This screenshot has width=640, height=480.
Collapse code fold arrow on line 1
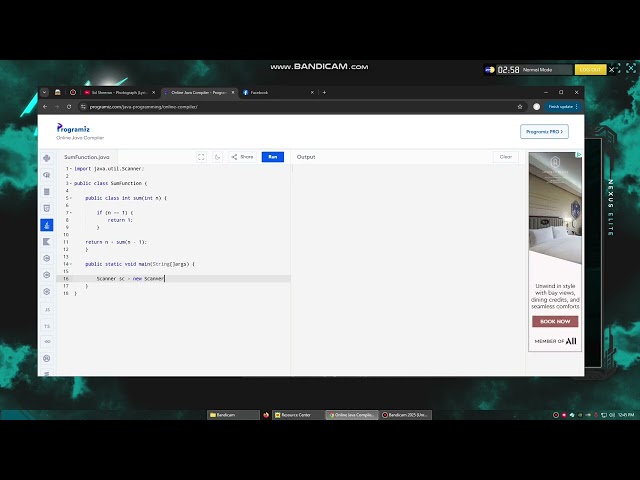click(x=71, y=169)
